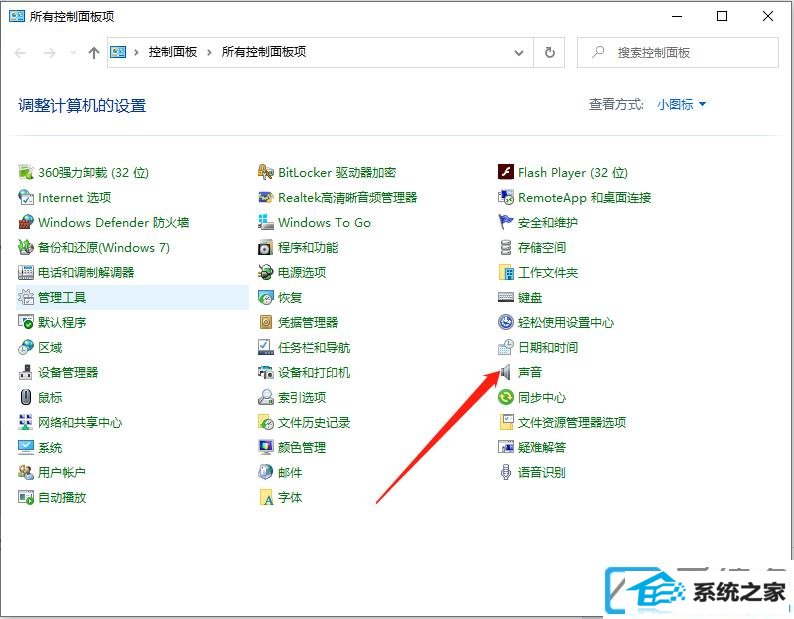This screenshot has height=619, width=794.
Task: Click the forward navigation arrow
Action: click(50, 53)
